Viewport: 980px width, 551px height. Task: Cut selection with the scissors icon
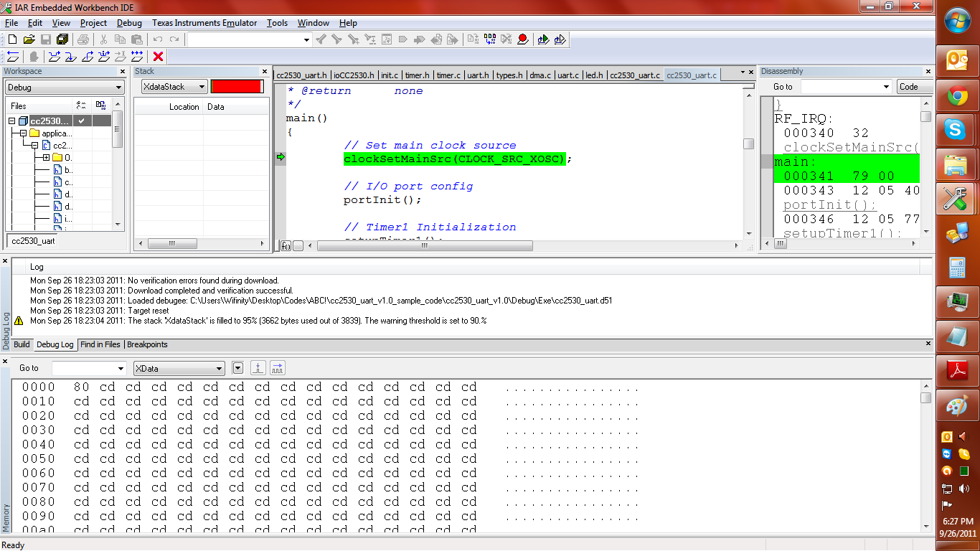click(x=103, y=39)
